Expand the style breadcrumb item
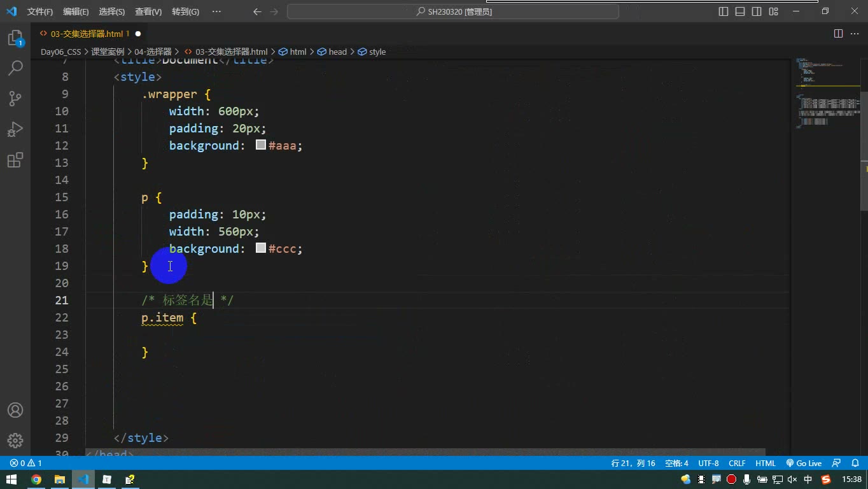Image resolution: width=868 pixels, height=489 pixels. tap(372, 52)
